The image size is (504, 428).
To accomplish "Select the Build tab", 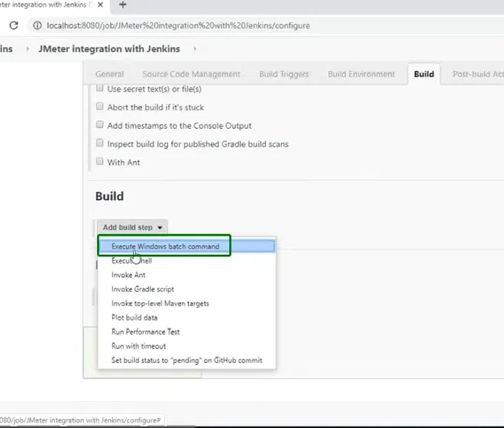I will (x=424, y=74).
